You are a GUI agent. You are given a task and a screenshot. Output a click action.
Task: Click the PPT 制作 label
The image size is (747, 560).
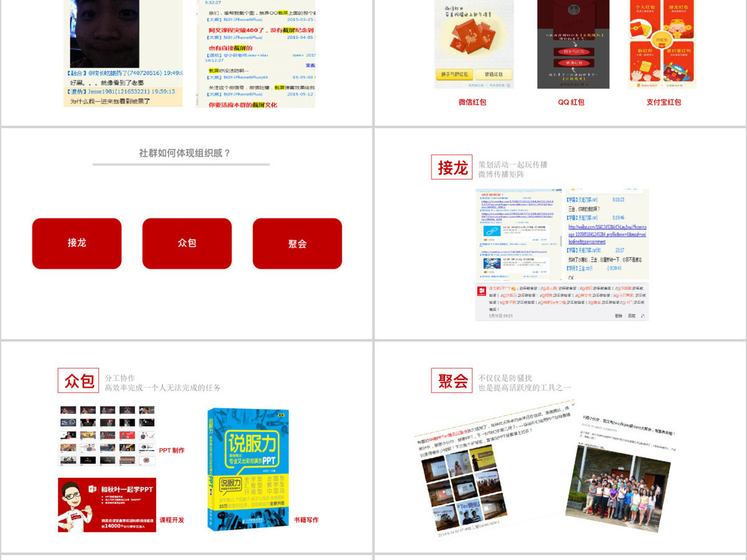172,450
